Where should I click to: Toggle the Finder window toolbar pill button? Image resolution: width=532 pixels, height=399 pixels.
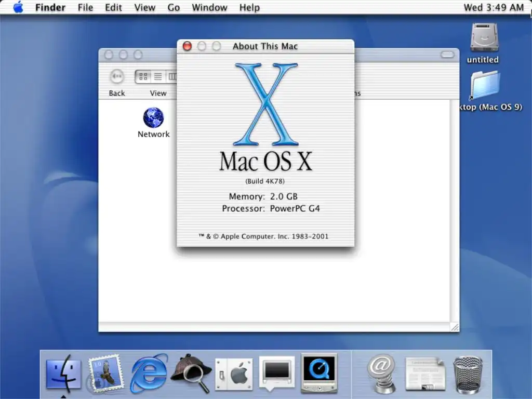tap(447, 55)
